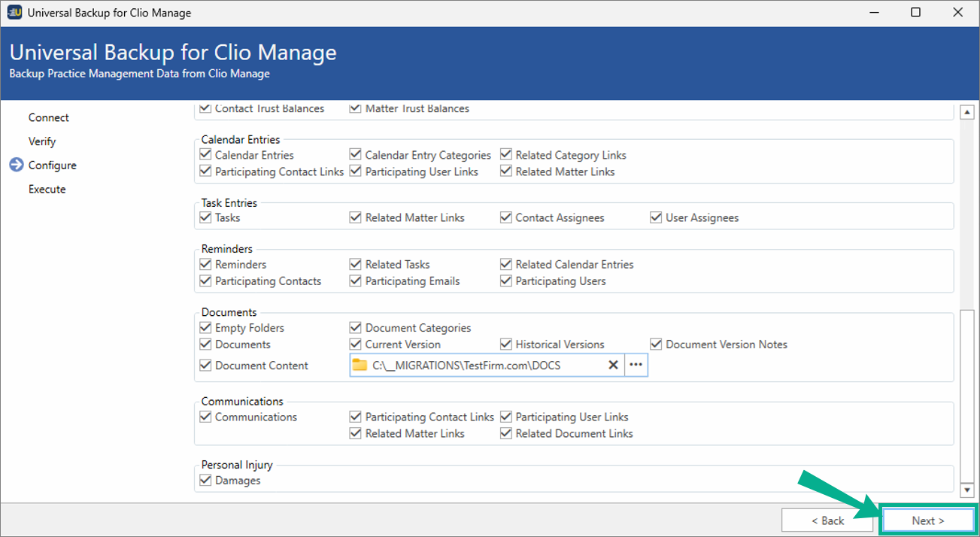
Task: Go to the Verify step
Action: [42, 141]
